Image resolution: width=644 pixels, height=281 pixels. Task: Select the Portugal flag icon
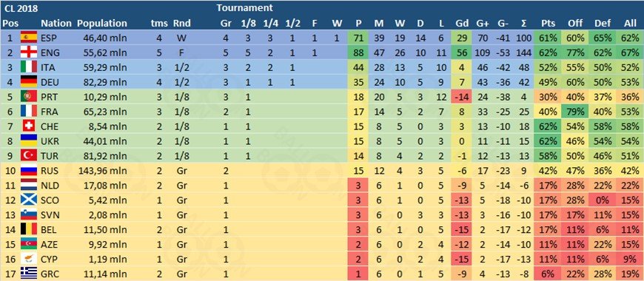[29, 97]
